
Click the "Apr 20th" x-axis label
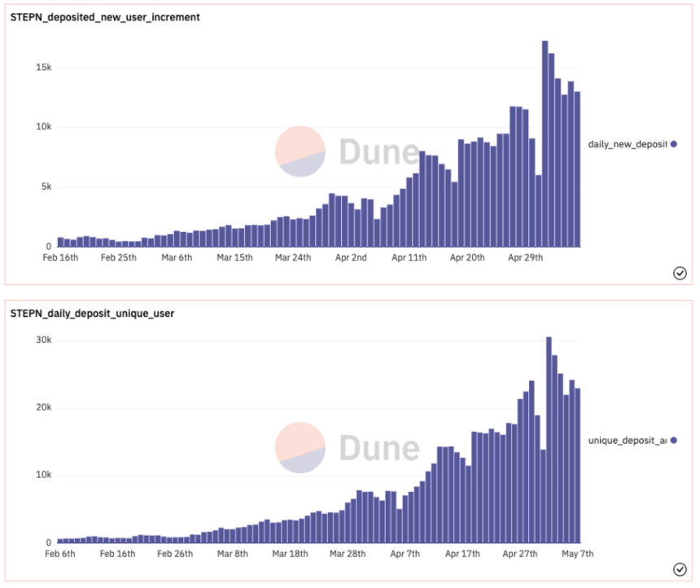coord(467,258)
